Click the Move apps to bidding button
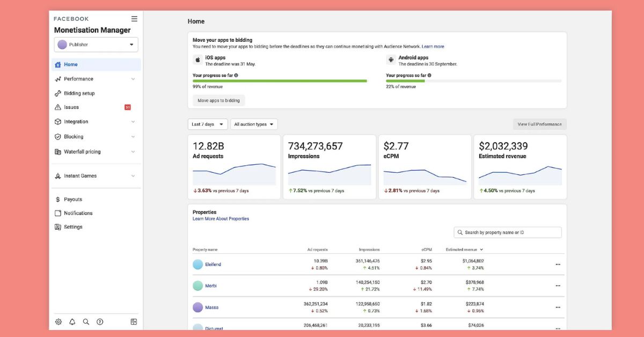This screenshot has height=337, width=644. pyautogui.click(x=219, y=100)
